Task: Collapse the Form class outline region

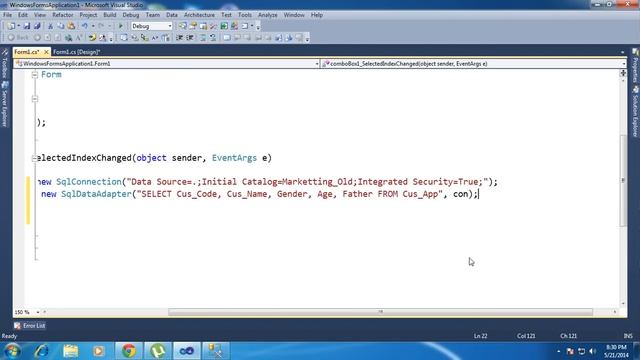Action: 35,75
